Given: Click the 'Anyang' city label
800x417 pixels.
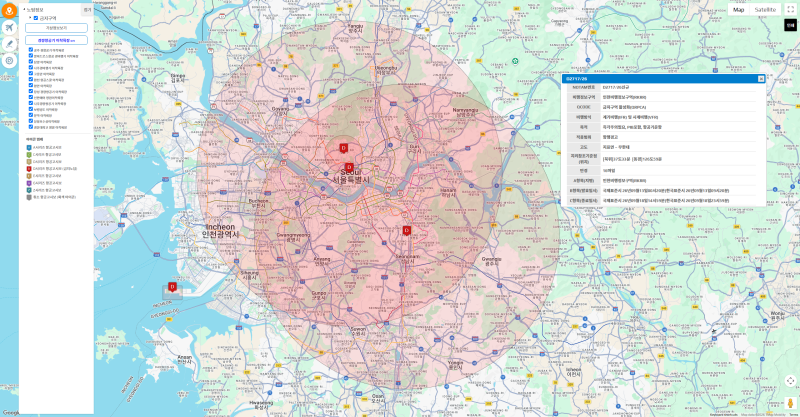Looking at the screenshot, I should coord(322,259).
